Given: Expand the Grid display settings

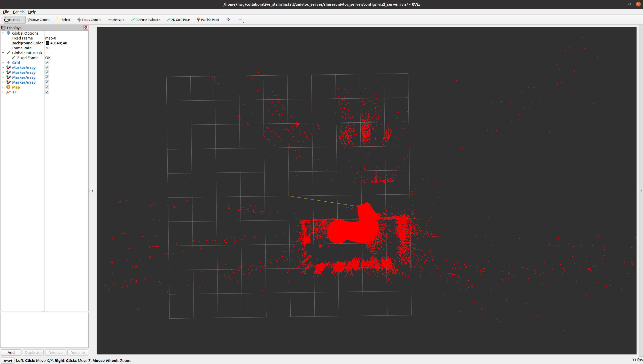Looking at the screenshot, I should (3, 62).
